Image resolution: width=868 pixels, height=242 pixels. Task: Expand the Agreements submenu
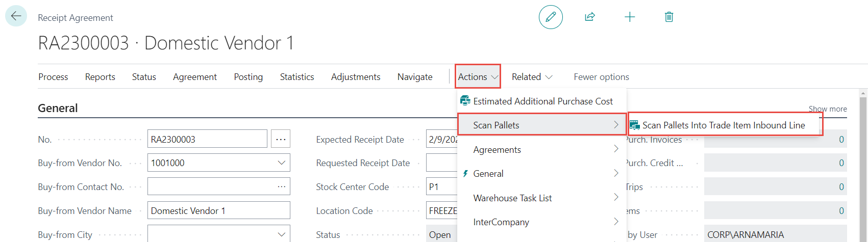[542, 150]
